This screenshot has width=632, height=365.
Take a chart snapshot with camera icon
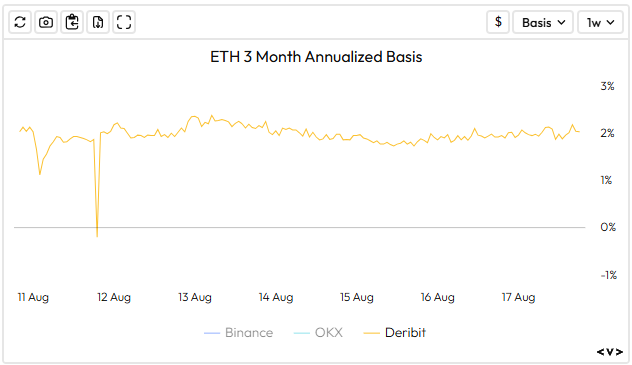(x=46, y=22)
